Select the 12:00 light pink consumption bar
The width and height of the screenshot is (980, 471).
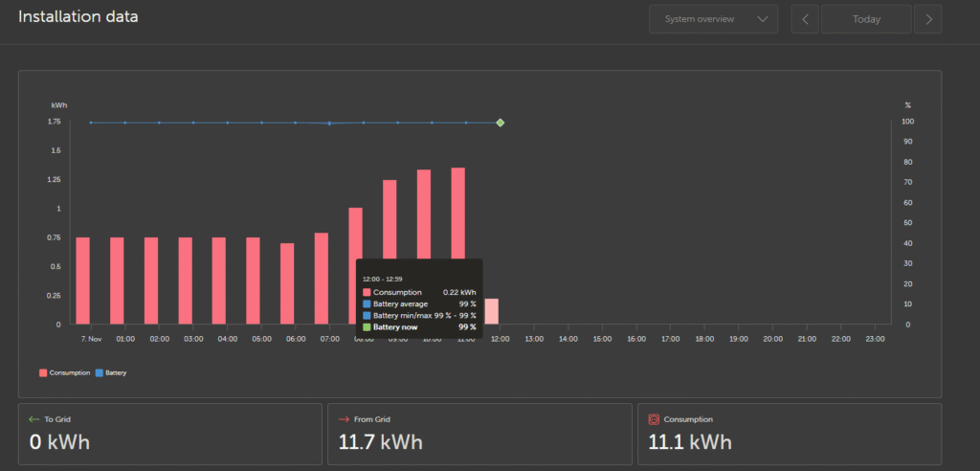click(491, 311)
